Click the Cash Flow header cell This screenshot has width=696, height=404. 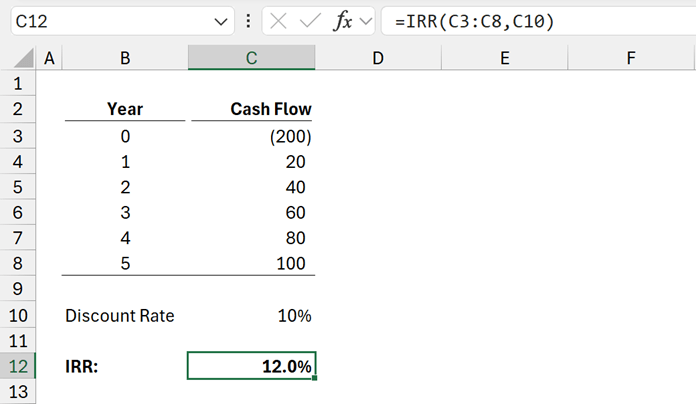(251, 109)
